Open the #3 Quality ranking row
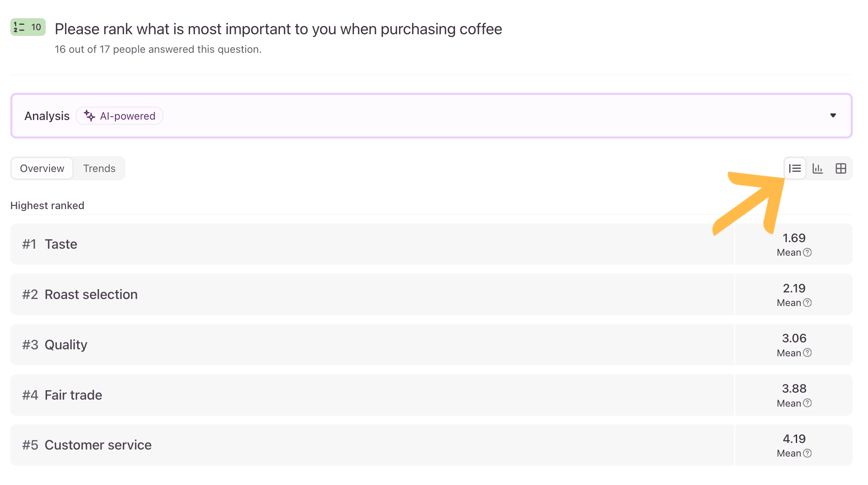This screenshot has width=868, height=485. click(x=431, y=345)
